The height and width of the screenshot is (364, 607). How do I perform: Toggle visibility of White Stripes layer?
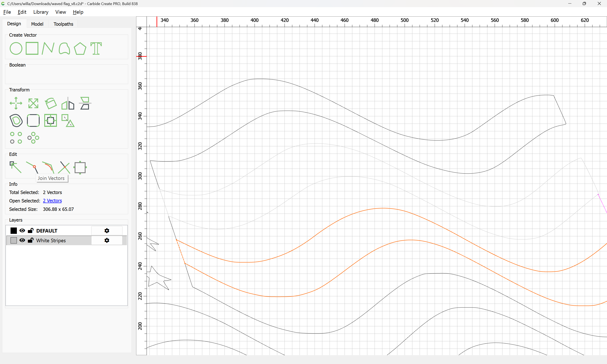[22, 240]
